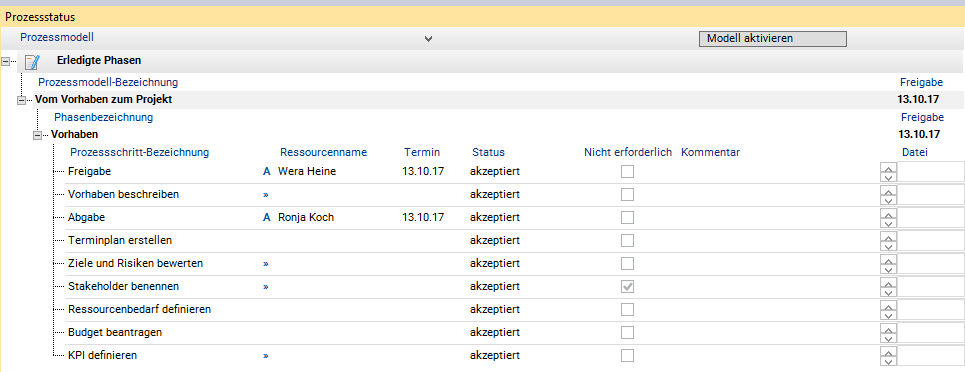Click the Erledigte Phasen notepad icon

click(32, 62)
